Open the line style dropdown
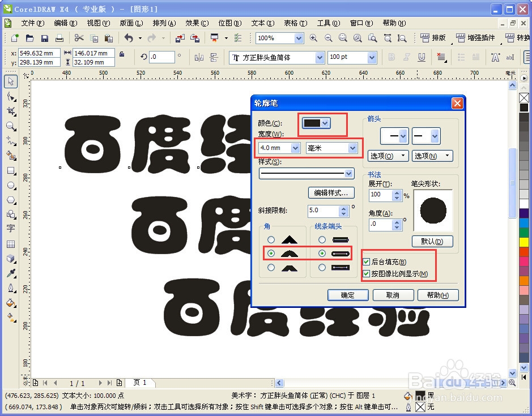This screenshot has height=416, width=532. pos(348,174)
